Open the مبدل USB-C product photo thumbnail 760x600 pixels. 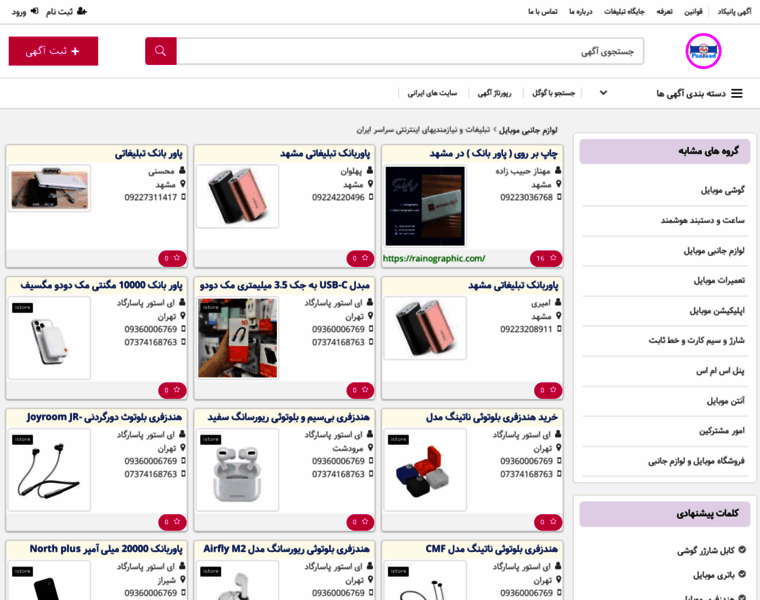(x=238, y=338)
